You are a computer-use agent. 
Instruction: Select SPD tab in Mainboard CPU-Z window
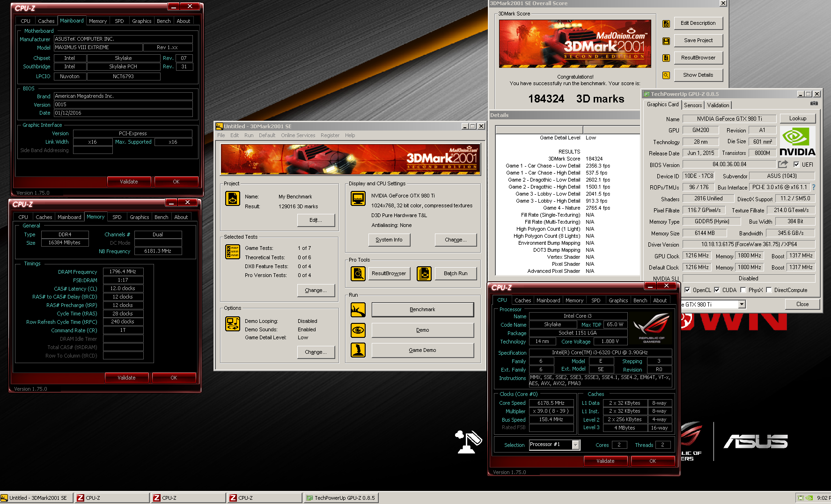(119, 21)
